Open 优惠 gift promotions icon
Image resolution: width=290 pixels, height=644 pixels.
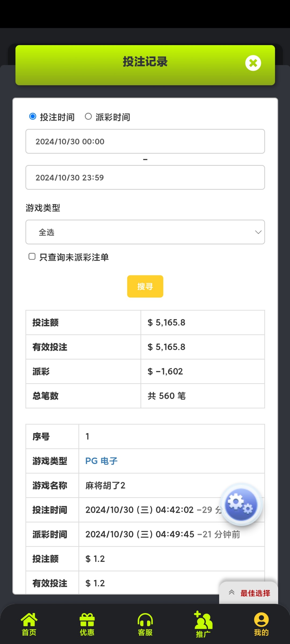87,620
